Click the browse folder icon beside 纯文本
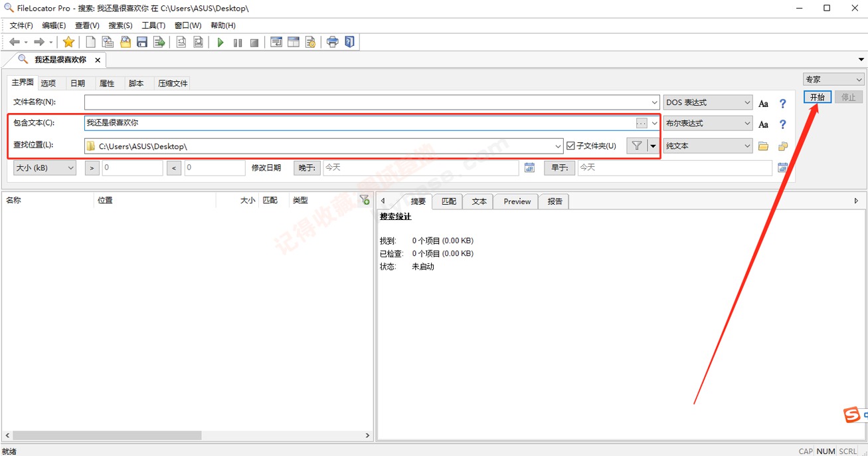 (763, 146)
